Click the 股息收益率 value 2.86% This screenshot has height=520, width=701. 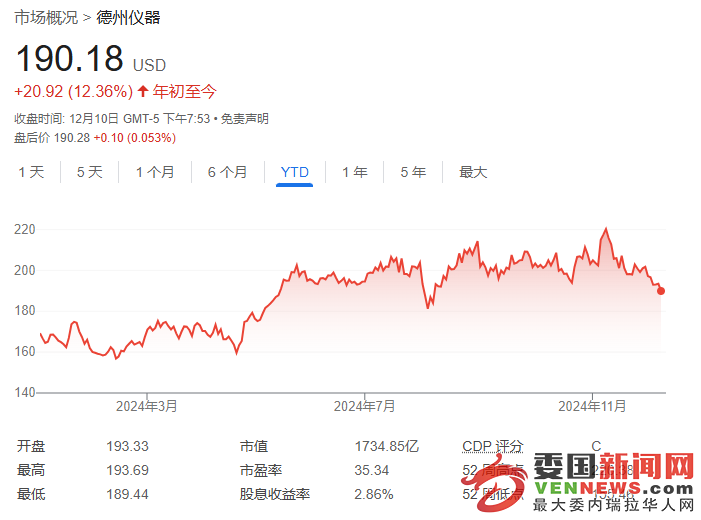tap(374, 495)
